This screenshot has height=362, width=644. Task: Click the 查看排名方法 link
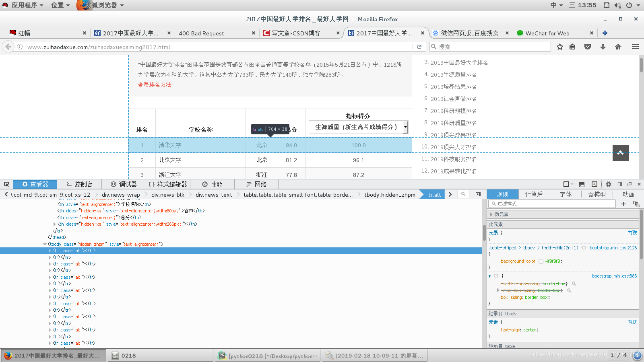coord(155,85)
